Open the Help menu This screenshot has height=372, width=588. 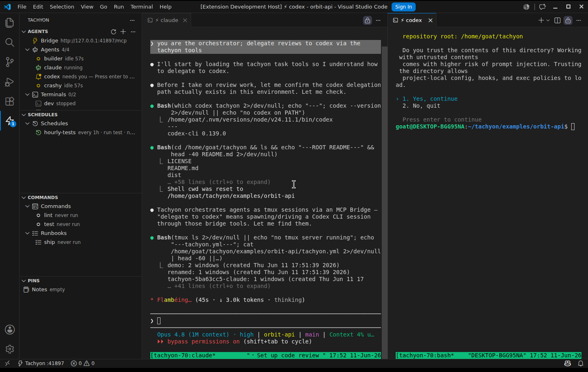(165, 7)
